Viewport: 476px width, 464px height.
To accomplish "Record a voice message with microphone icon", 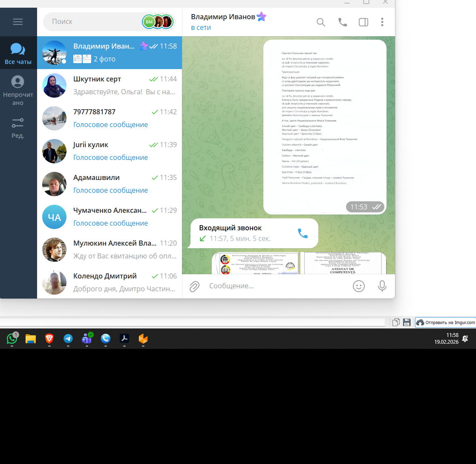I will point(382,286).
